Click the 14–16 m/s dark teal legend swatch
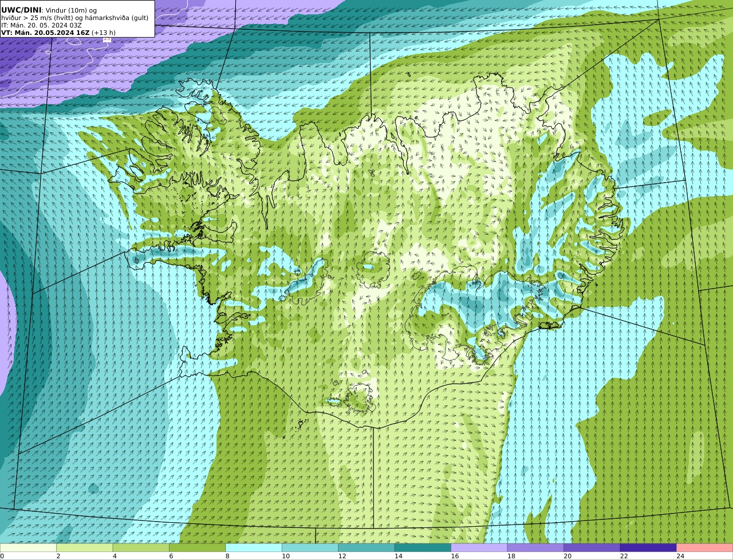This screenshot has width=733, height=560. click(x=423, y=548)
